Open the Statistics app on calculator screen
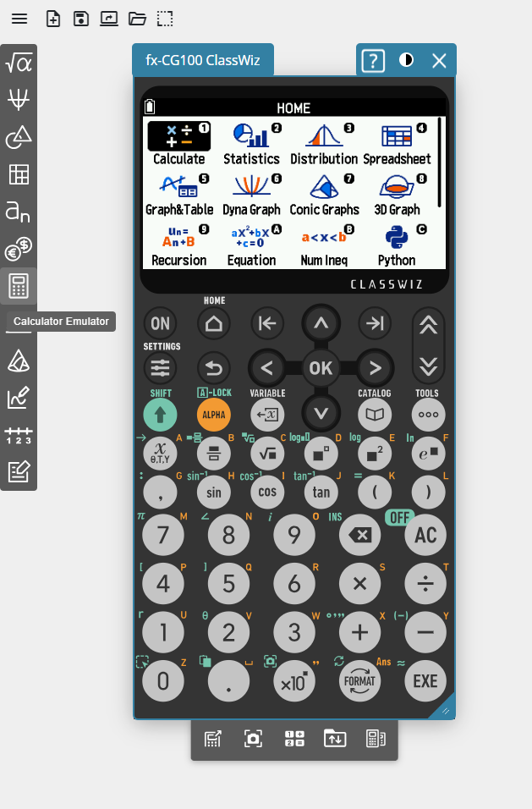 [251, 144]
